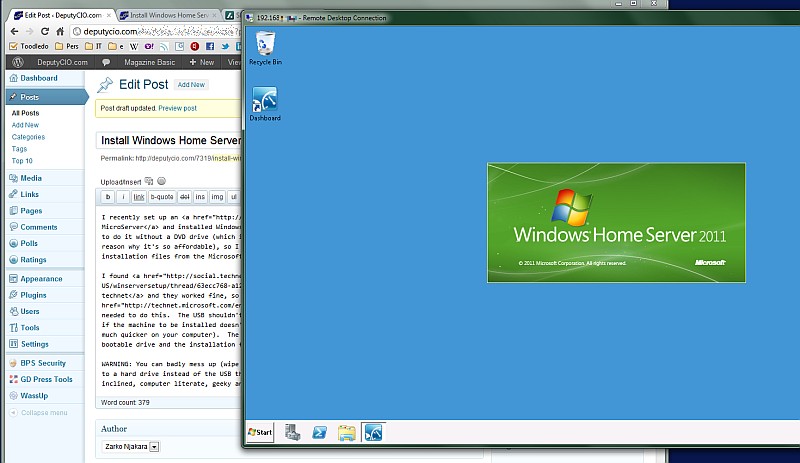The height and width of the screenshot is (463, 800).
Task: Open Add New under Posts
Action: point(26,125)
